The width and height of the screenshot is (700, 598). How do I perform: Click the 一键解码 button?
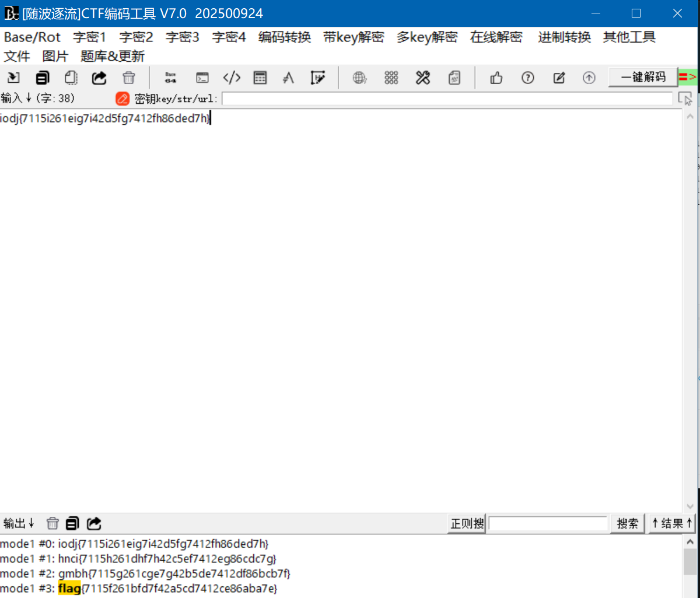coord(643,77)
